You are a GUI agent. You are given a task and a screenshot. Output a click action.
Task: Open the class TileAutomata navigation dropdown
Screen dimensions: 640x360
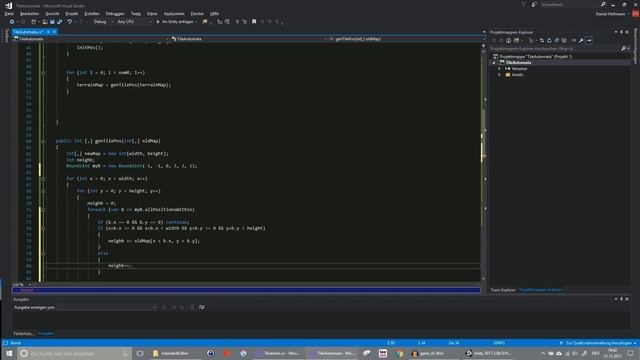[249, 39]
